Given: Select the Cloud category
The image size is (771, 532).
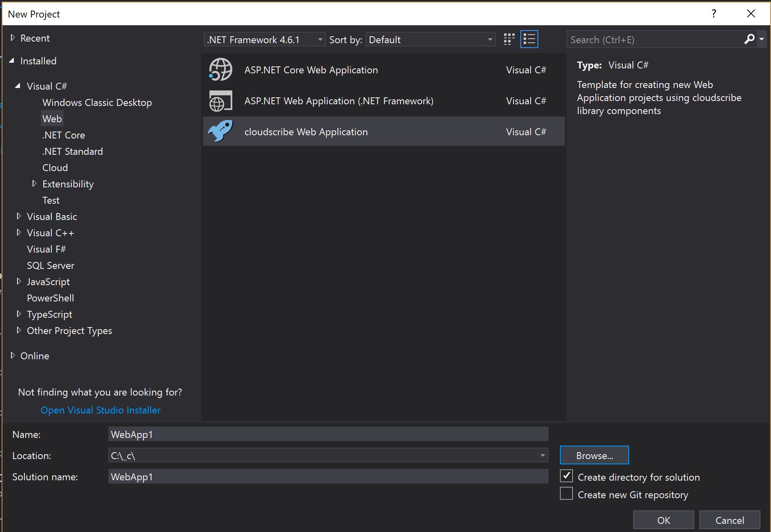Looking at the screenshot, I should coord(55,167).
